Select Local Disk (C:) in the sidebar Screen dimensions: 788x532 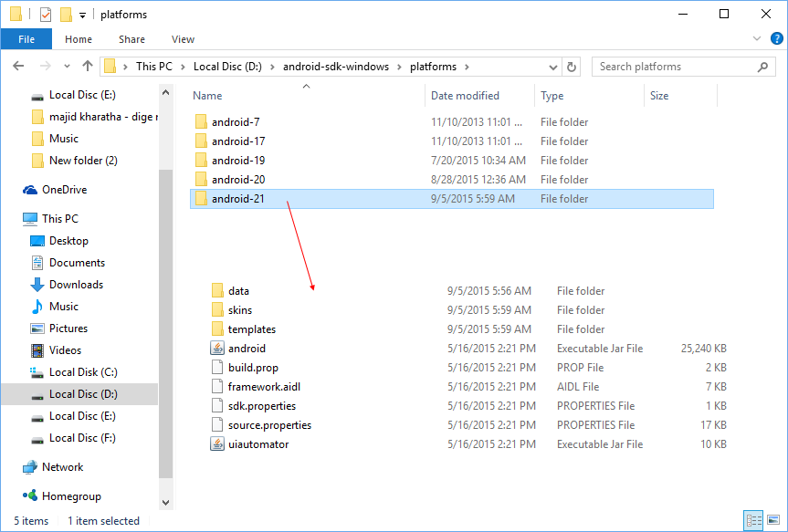(84, 372)
